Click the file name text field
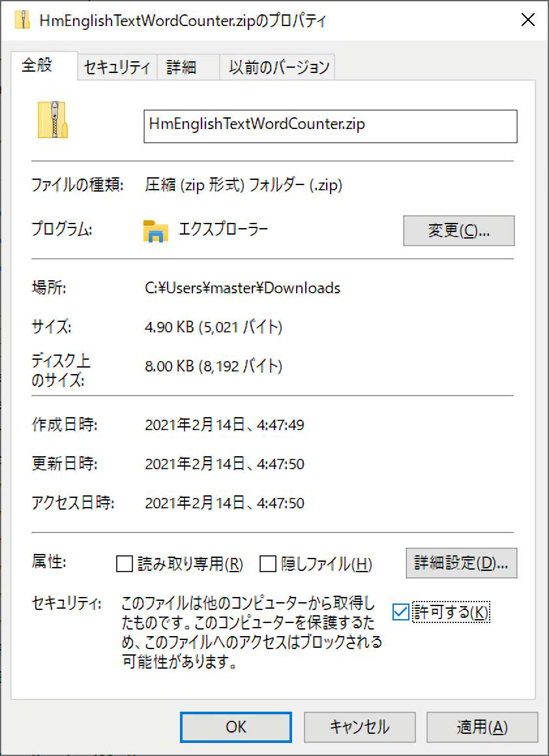 pos(330,126)
